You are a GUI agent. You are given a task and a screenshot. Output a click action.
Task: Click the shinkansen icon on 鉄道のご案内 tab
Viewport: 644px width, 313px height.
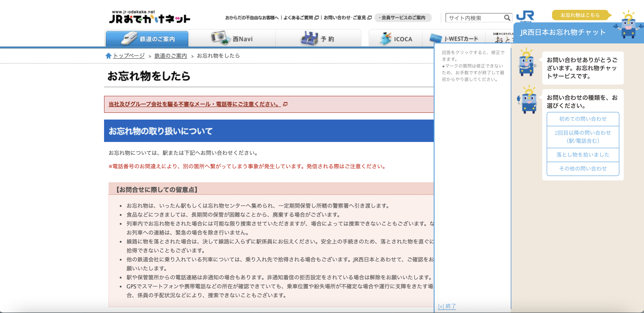(129, 38)
